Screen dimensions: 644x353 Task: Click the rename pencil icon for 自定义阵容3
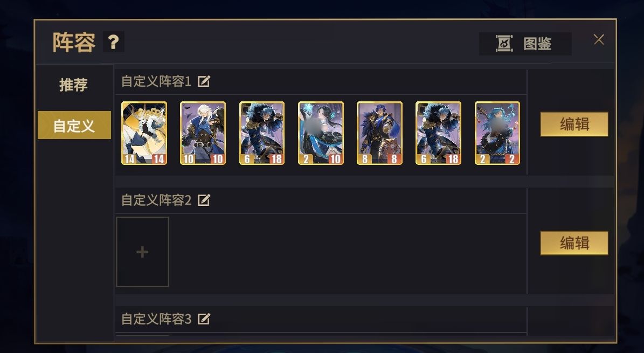tap(204, 319)
